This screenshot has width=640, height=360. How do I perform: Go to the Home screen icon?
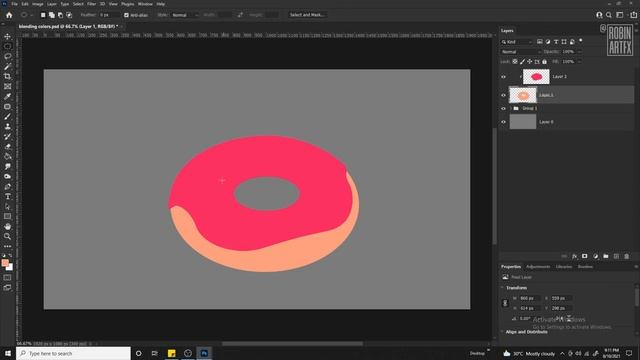[9, 15]
